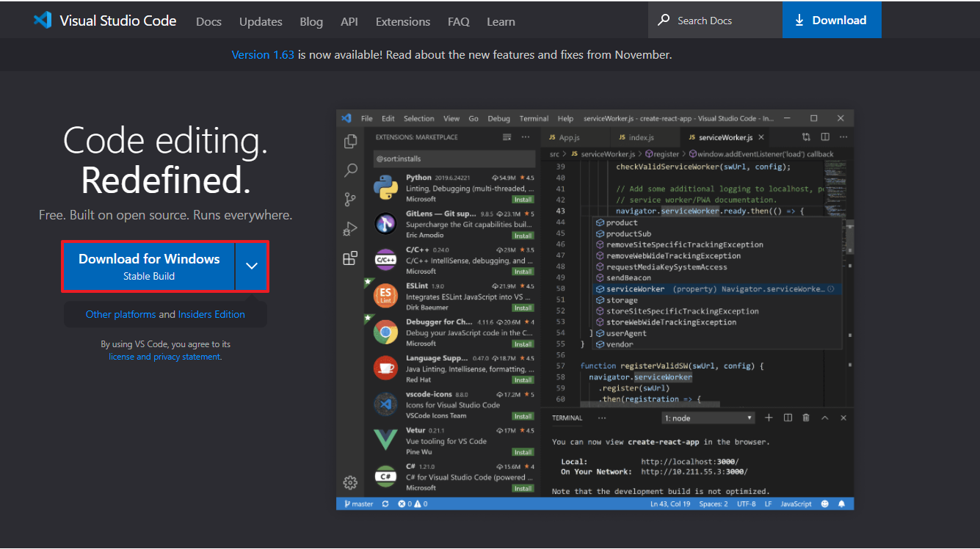Click the notifications bell in status bar
This screenshot has width=980, height=549.
842,504
